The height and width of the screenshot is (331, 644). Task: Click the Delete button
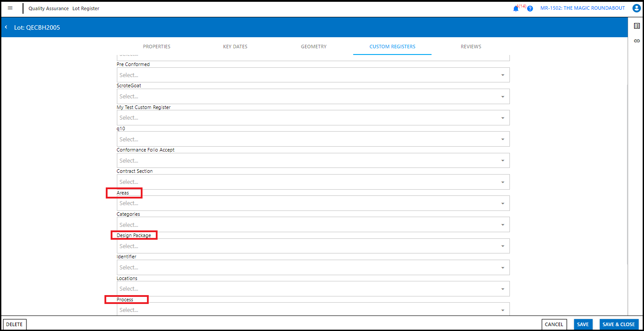click(x=15, y=324)
